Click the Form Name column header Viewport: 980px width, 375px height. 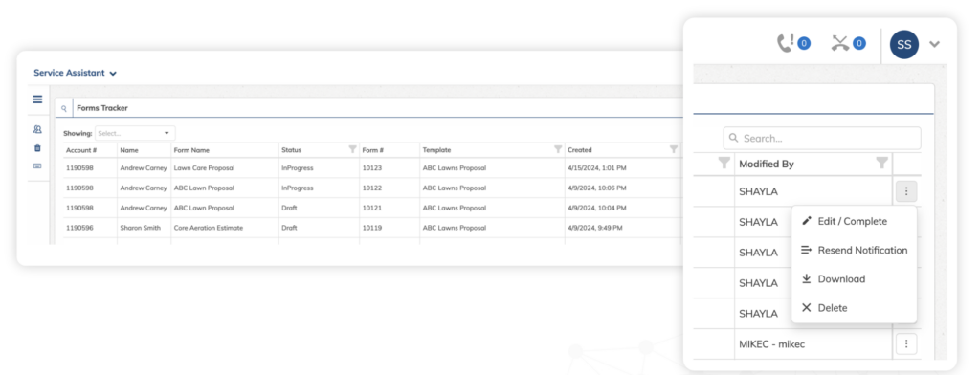click(x=191, y=150)
